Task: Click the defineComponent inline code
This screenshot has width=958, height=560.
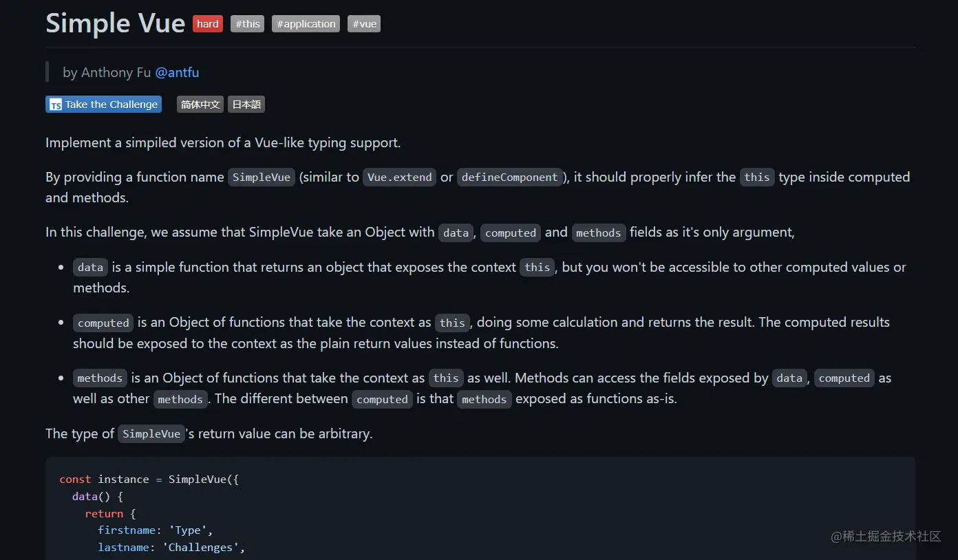Action: point(510,177)
